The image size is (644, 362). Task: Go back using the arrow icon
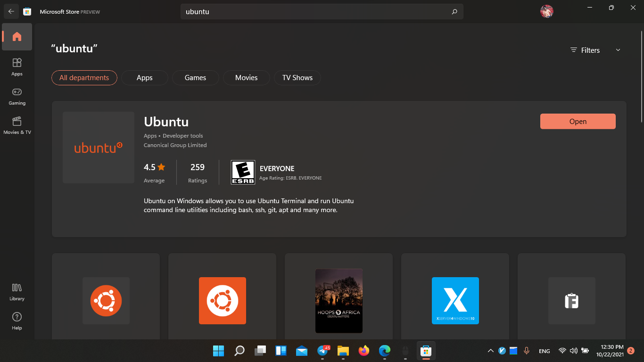tap(11, 11)
